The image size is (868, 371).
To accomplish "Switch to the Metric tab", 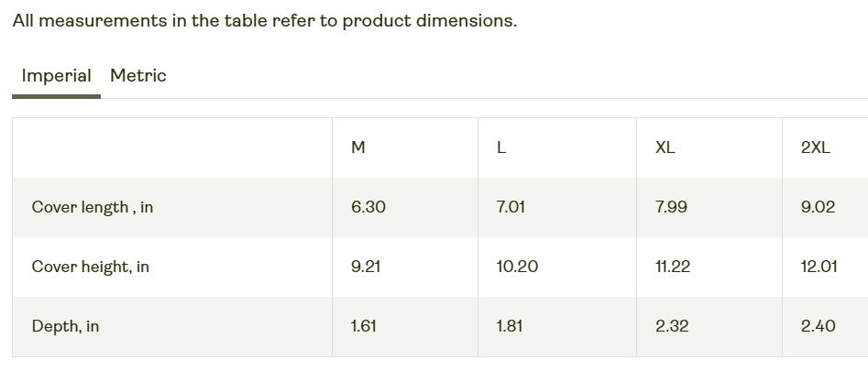I will pos(138,76).
